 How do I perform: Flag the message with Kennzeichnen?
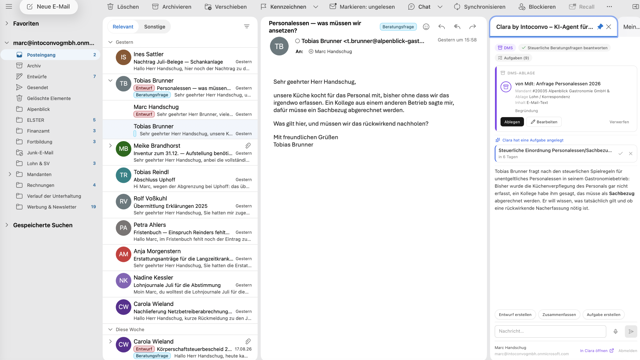(x=283, y=7)
